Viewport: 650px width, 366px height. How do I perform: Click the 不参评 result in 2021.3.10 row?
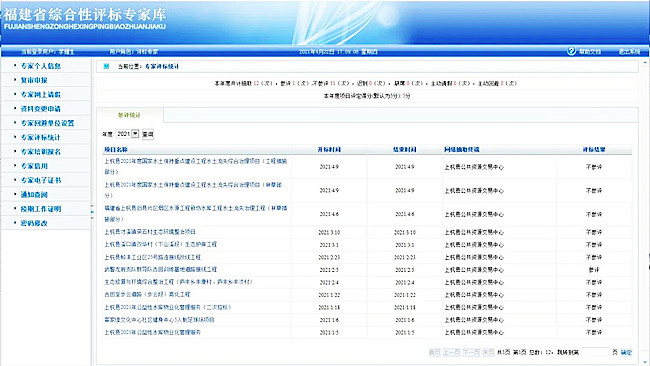pyautogui.click(x=594, y=232)
